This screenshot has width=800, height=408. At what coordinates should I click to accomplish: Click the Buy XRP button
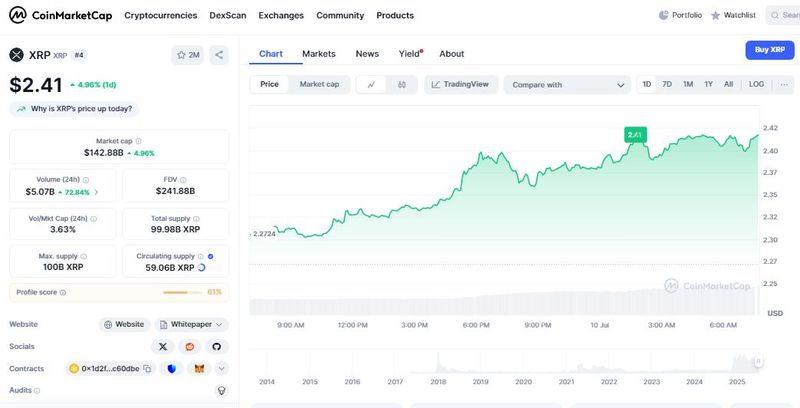click(x=769, y=50)
